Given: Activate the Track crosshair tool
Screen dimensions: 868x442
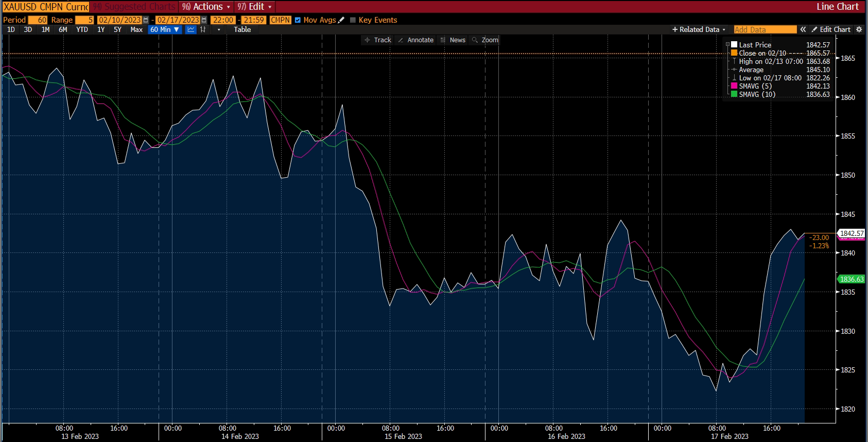Looking at the screenshot, I should (x=378, y=40).
